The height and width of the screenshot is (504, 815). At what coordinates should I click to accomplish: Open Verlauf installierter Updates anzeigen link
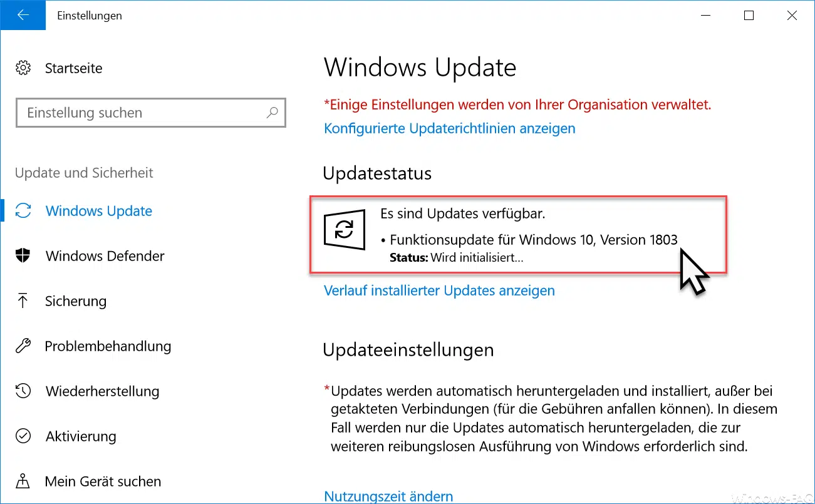[439, 291]
